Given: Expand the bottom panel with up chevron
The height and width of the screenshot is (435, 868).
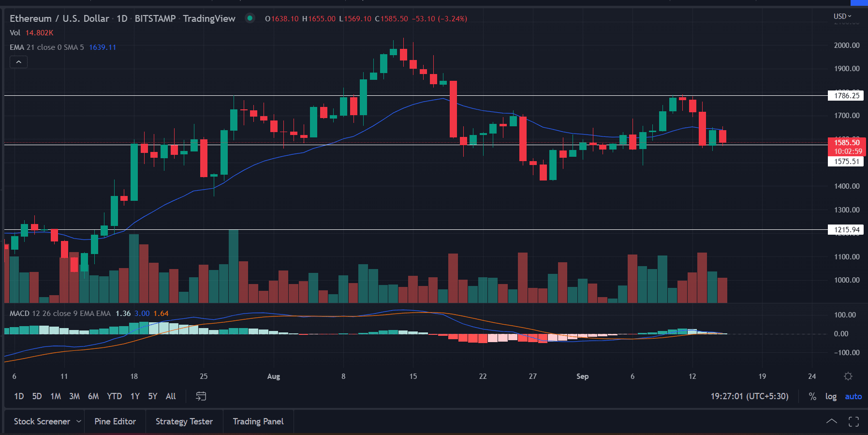Looking at the screenshot, I should pyautogui.click(x=831, y=421).
